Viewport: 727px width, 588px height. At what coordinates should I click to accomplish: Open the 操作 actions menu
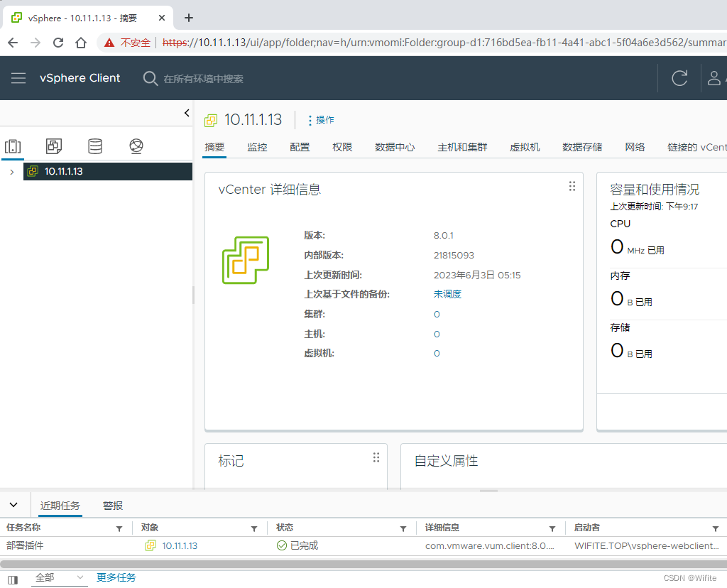click(321, 120)
